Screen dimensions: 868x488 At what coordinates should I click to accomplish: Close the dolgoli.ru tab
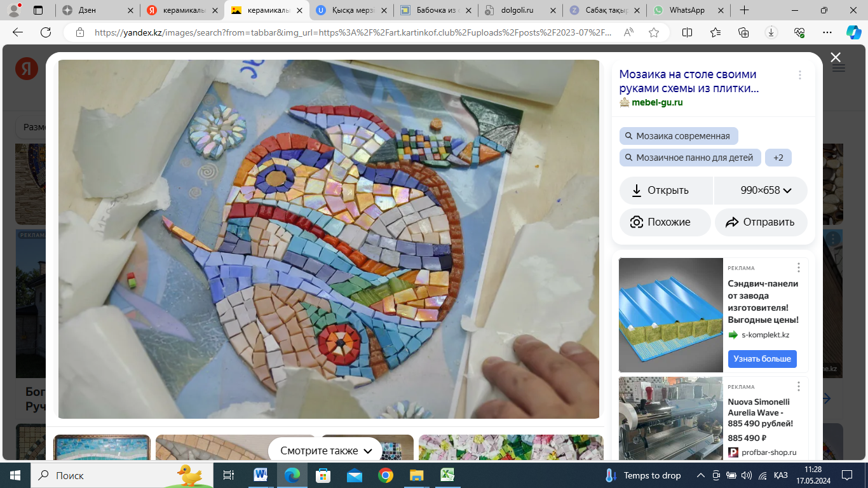pos(552,10)
